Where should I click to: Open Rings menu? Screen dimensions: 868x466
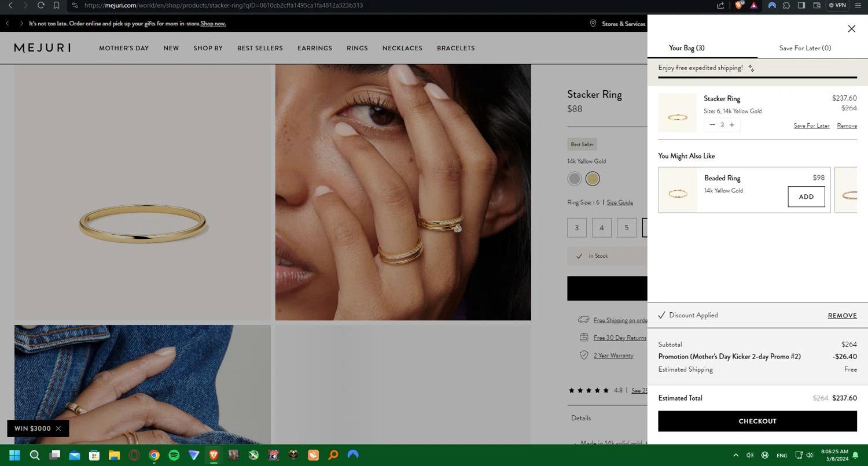357,48
